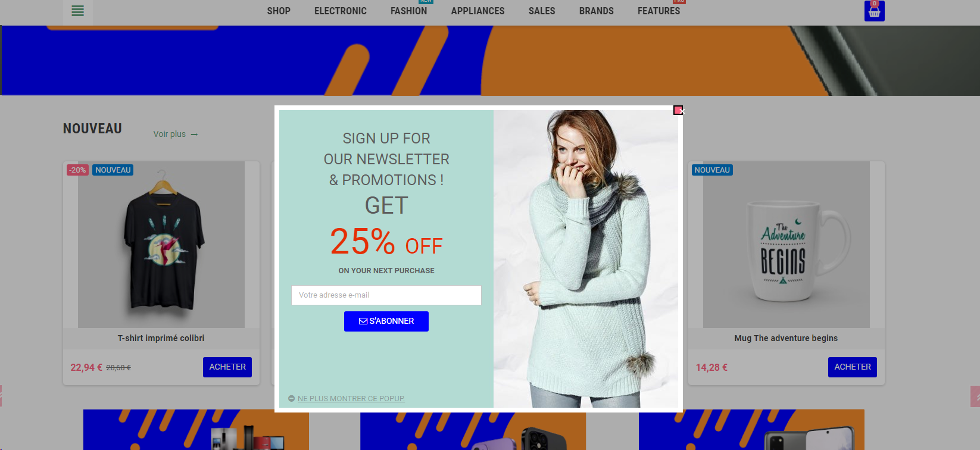Close the newsletter popup
980x450 pixels.
tap(679, 110)
